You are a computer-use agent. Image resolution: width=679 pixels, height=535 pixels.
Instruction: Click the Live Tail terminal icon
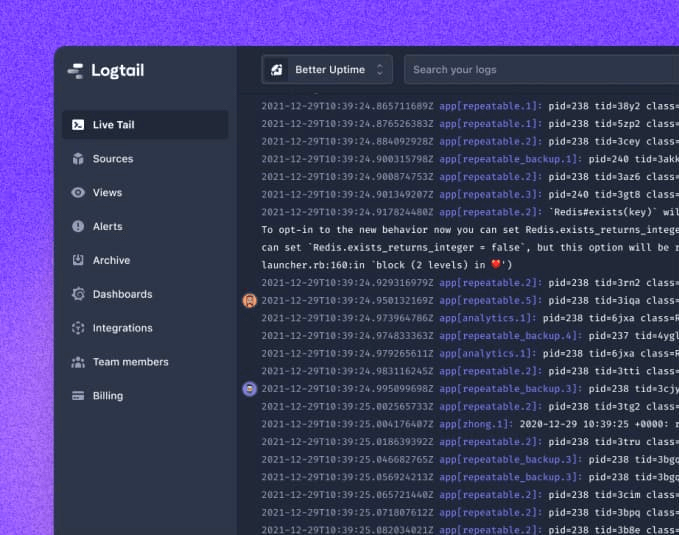78,125
